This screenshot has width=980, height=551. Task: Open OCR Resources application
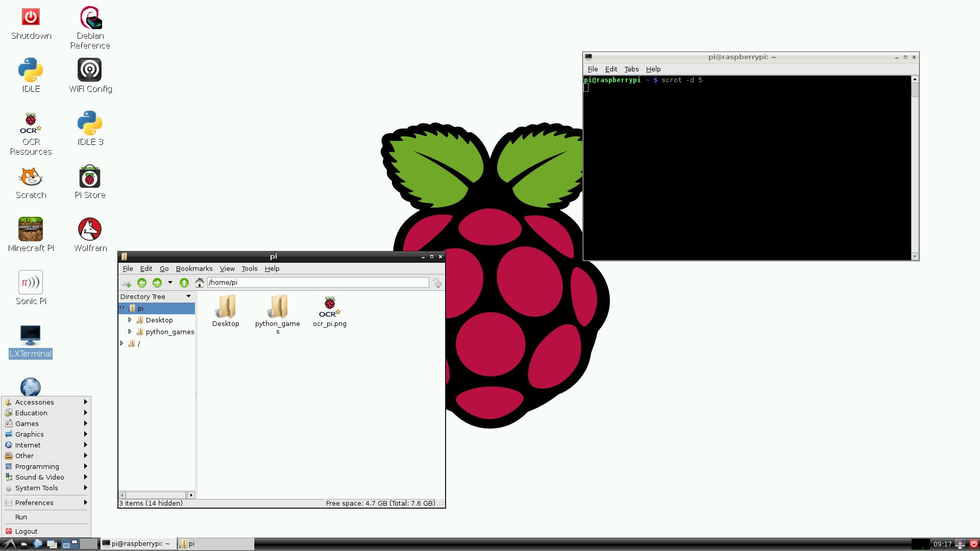click(30, 133)
